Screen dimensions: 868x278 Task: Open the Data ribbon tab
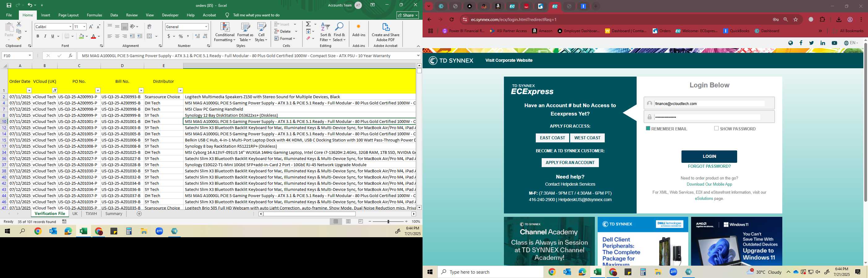114,15
